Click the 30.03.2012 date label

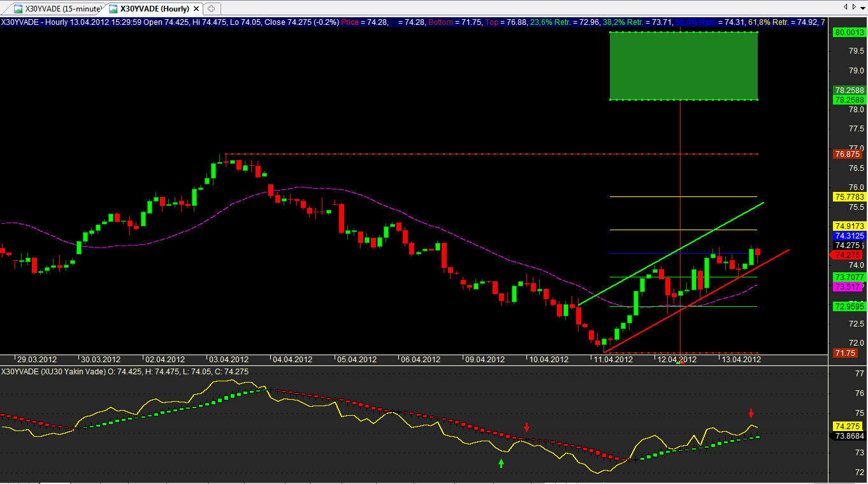[99, 360]
